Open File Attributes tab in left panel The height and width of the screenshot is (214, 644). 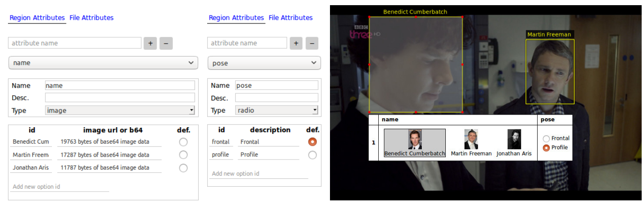(x=91, y=18)
